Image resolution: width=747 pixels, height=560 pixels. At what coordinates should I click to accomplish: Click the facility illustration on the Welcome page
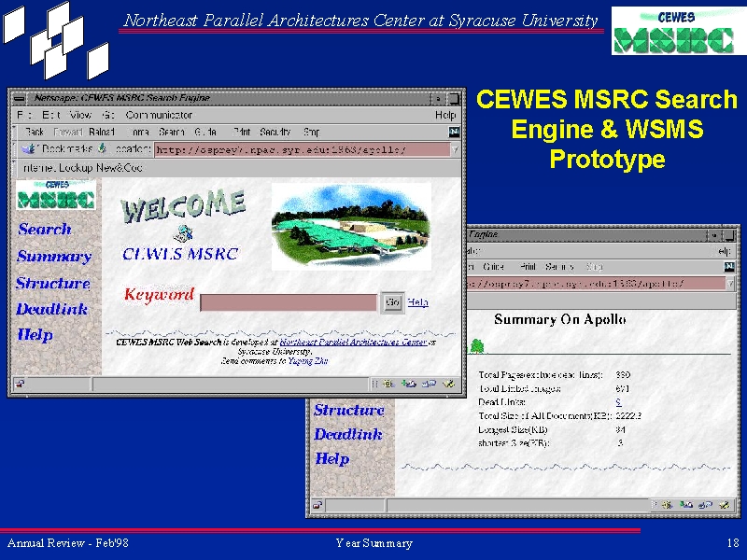tap(352, 226)
